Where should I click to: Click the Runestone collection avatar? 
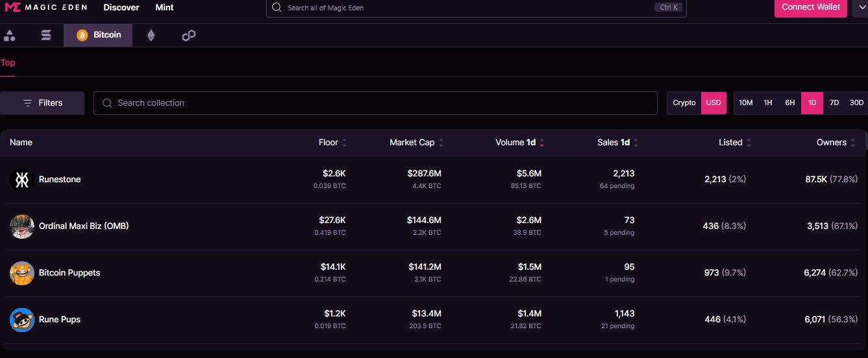(x=22, y=180)
